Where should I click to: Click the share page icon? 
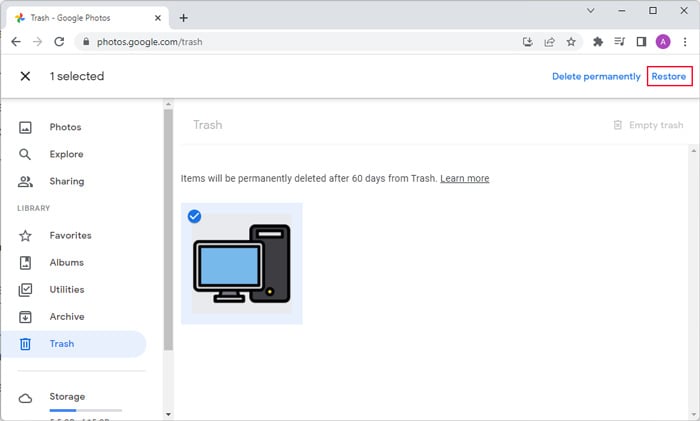550,42
